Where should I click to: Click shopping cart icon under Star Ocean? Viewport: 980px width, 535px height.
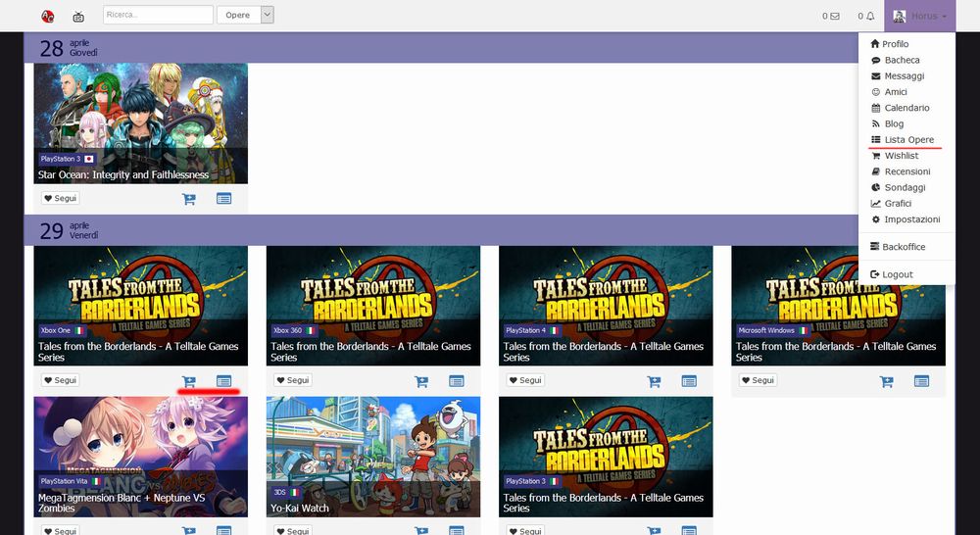[189, 199]
